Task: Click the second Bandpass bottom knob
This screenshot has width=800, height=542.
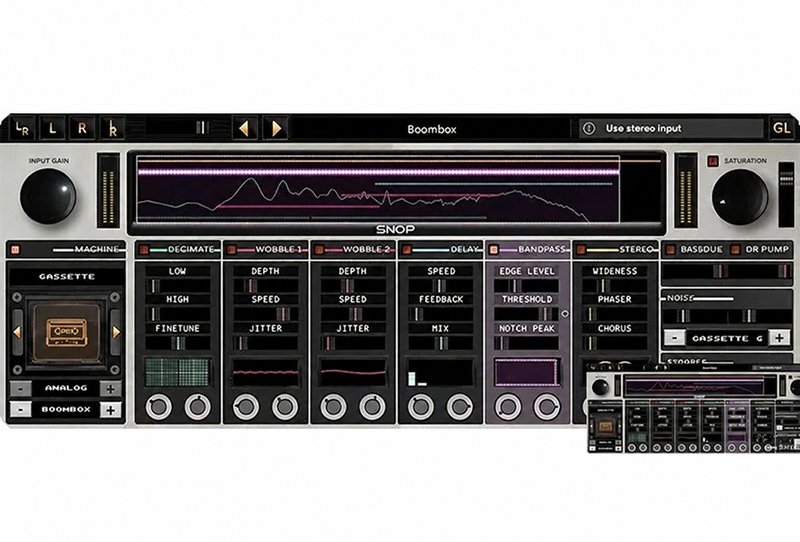Action: tap(546, 407)
